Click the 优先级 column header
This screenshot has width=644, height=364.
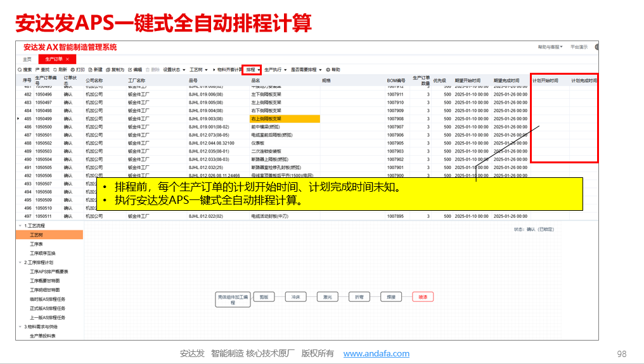(x=439, y=81)
